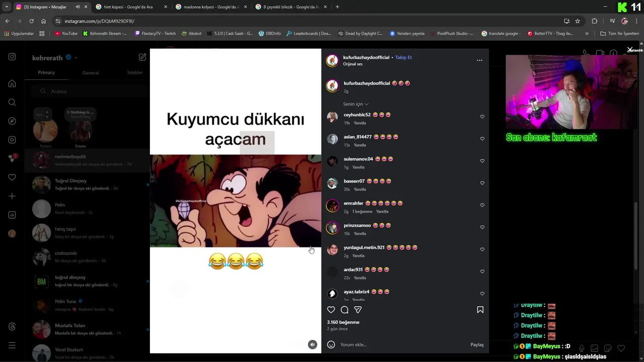Image resolution: width=644 pixels, height=362 pixels.
Task: Reply to emrahfer's comment via Yanıtla
Action: 382,212
